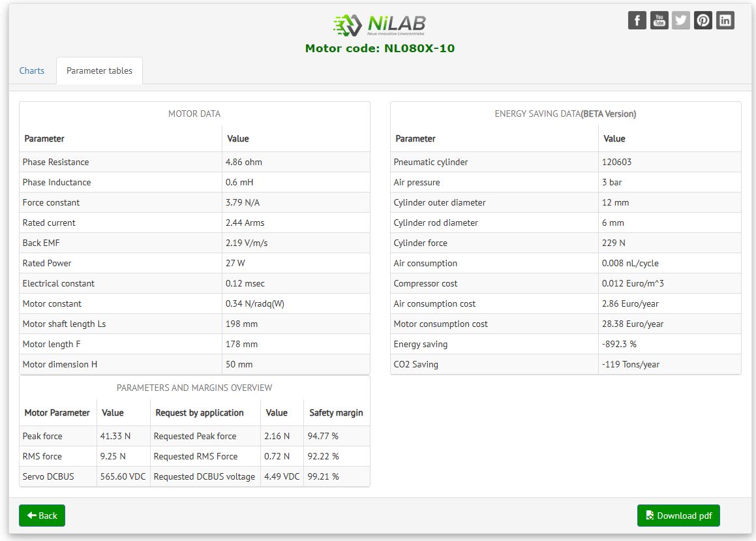
Task: Click the Download pdf button
Action: [x=678, y=516]
